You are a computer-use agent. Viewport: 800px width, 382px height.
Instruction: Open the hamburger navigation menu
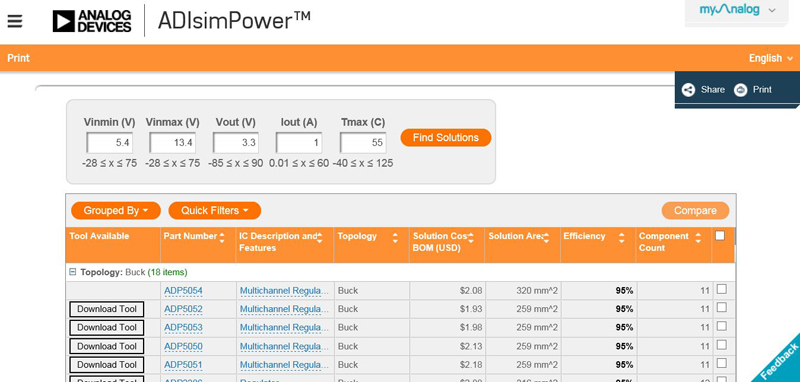[15, 22]
